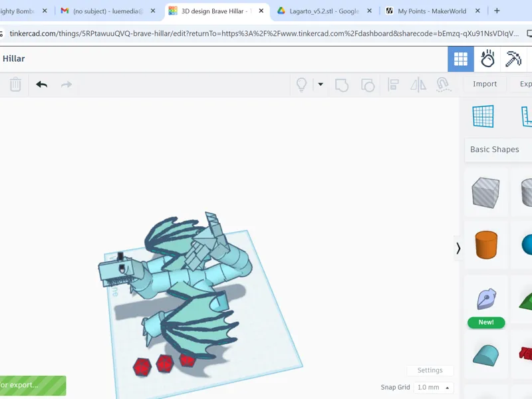Click the Group shapes icon
Image resolution: width=532 pixels, height=399 pixels.
[x=342, y=84]
